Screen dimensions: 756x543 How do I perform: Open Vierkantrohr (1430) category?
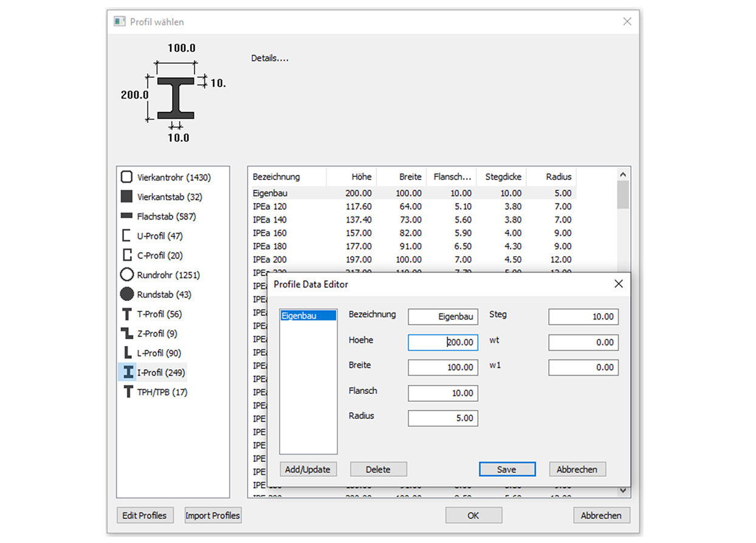point(174,178)
